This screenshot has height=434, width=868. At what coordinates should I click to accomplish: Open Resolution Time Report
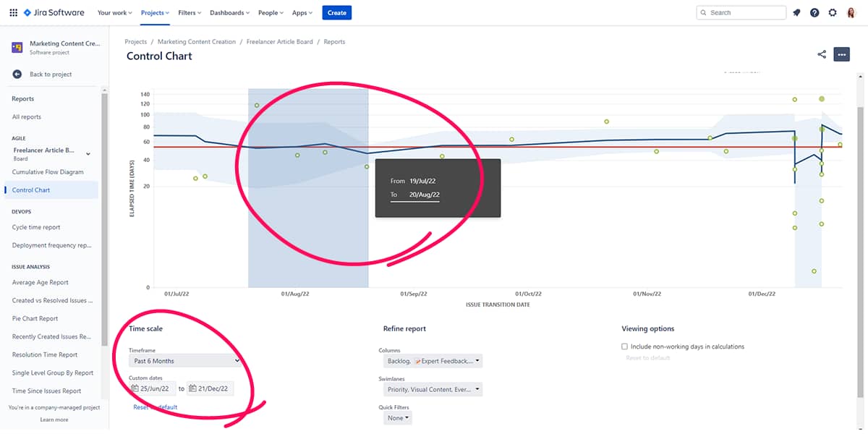pyautogui.click(x=45, y=355)
